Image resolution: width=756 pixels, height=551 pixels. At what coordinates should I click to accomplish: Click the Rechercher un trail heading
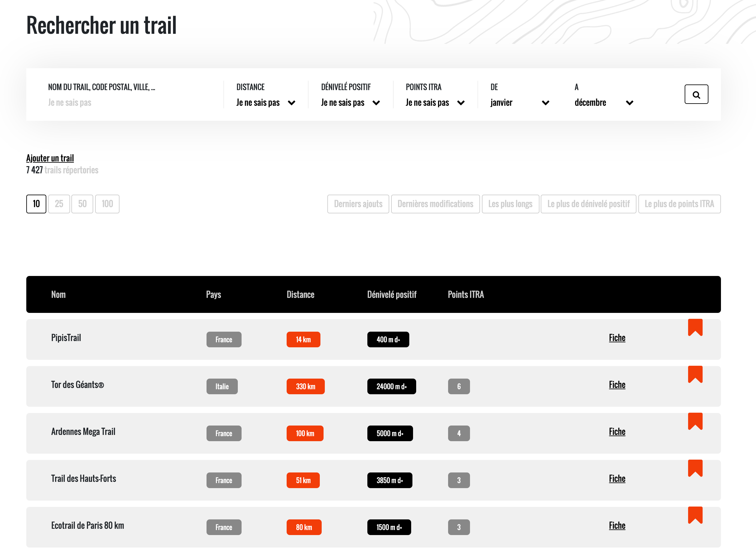click(x=101, y=25)
